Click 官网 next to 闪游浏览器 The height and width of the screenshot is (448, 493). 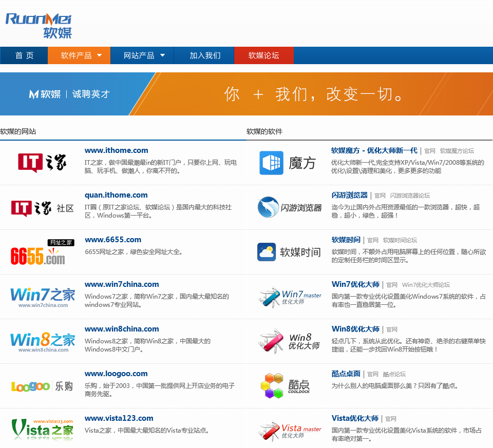pos(380,196)
